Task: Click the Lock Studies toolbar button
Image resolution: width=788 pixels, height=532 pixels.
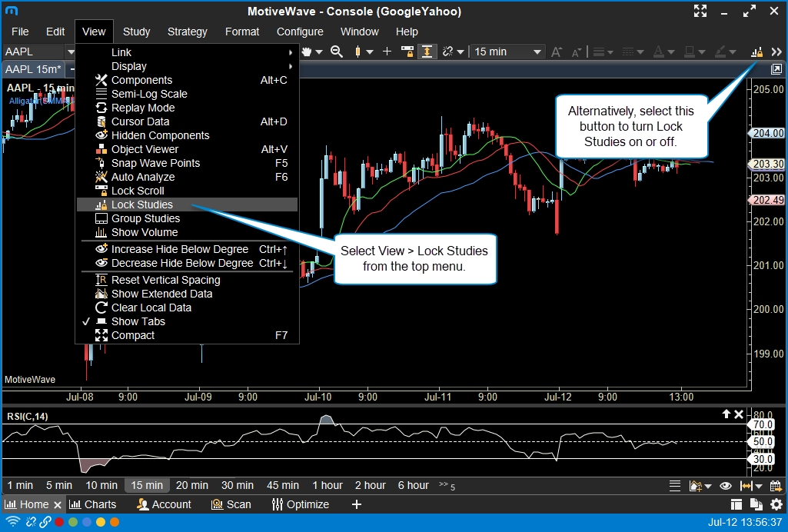Action: tap(757, 52)
